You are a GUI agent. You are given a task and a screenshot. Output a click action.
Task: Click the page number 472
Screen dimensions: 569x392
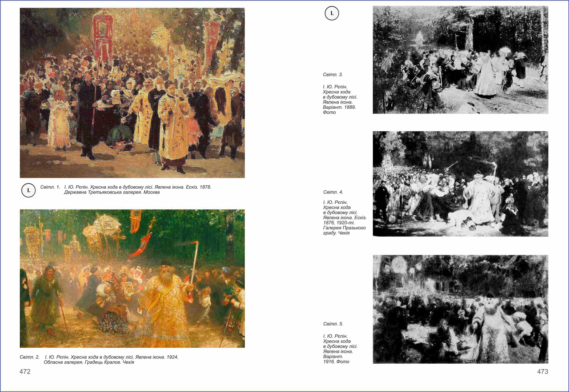[x=25, y=372]
